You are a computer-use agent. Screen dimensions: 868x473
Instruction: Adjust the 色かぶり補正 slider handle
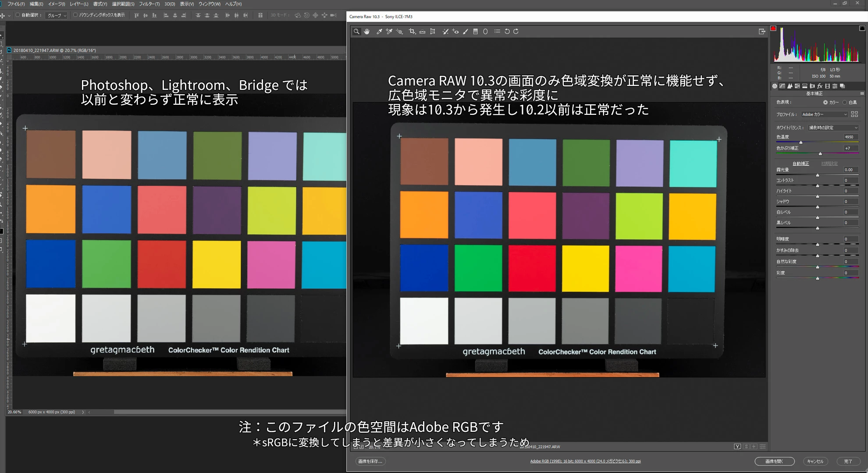point(820,153)
